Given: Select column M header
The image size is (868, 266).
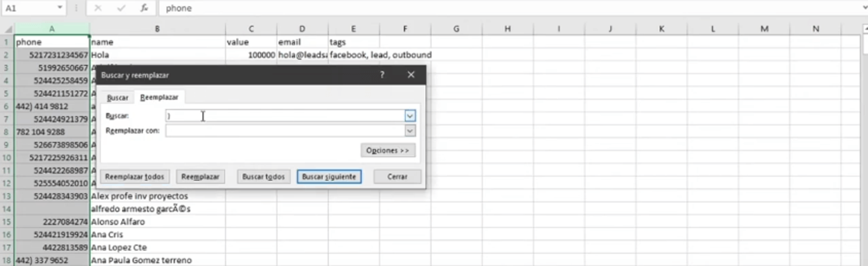Looking at the screenshot, I should [764, 29].
